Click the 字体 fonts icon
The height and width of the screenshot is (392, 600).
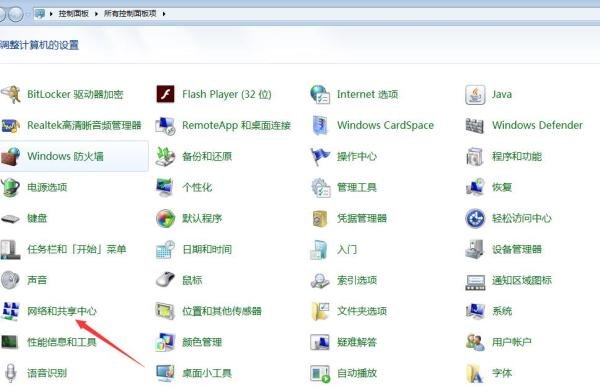pyautogui.click(x=475, y=373)
